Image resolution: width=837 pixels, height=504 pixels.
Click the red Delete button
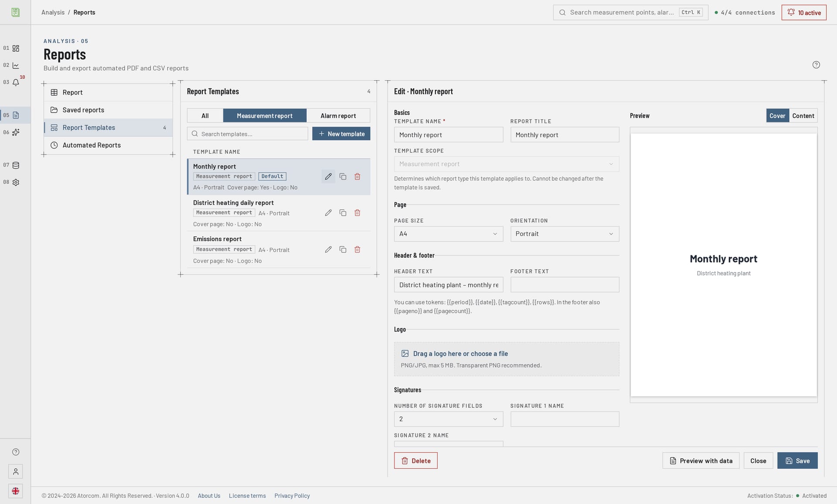[x=415, y=460]
